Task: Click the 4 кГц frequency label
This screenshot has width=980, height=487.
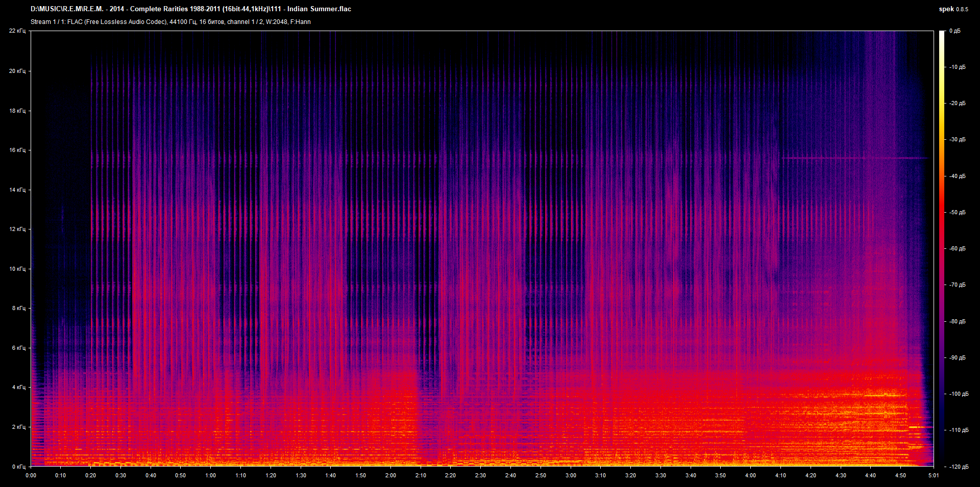Action: pos(18,387)
